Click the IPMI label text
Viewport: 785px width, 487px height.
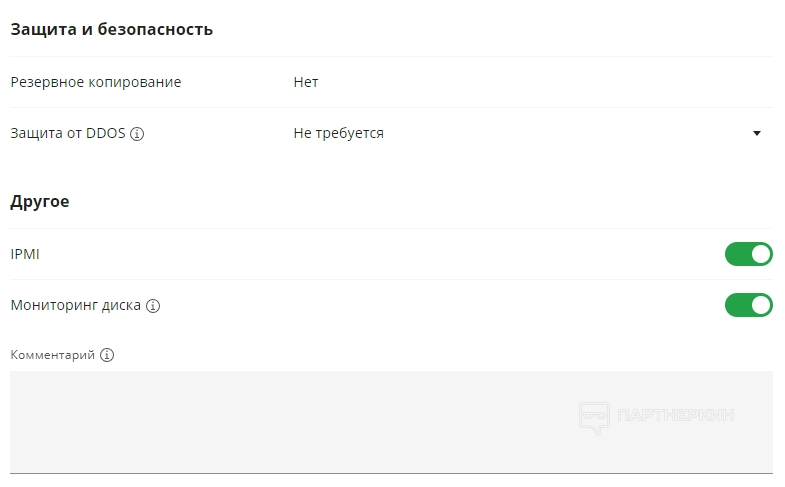25,254
